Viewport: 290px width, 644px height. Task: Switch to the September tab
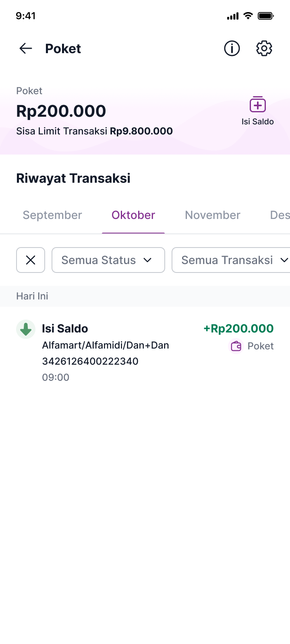(x=52, y=215)
